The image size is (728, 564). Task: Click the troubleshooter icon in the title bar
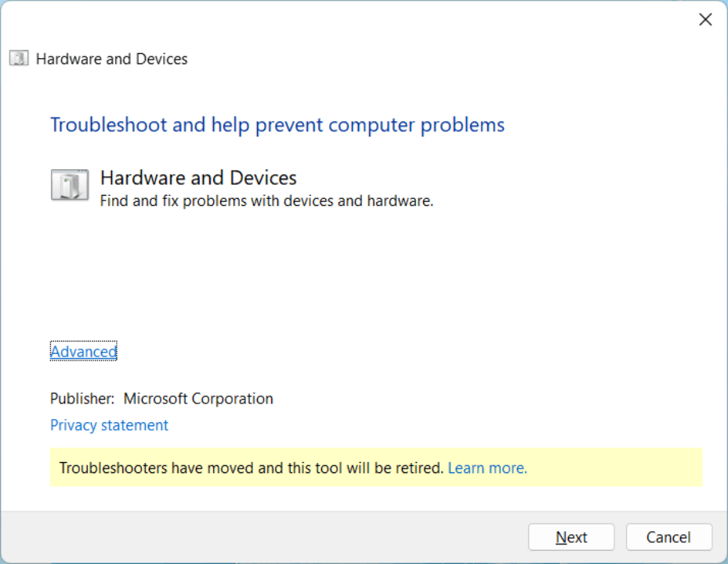point(18,58)
